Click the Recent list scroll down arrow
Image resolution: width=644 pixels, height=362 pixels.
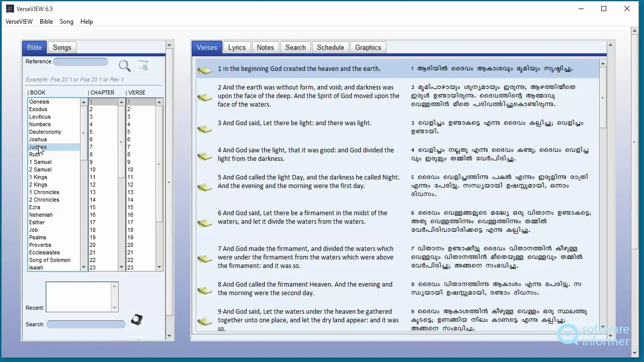pyautogui.click(x=115, y=307)
